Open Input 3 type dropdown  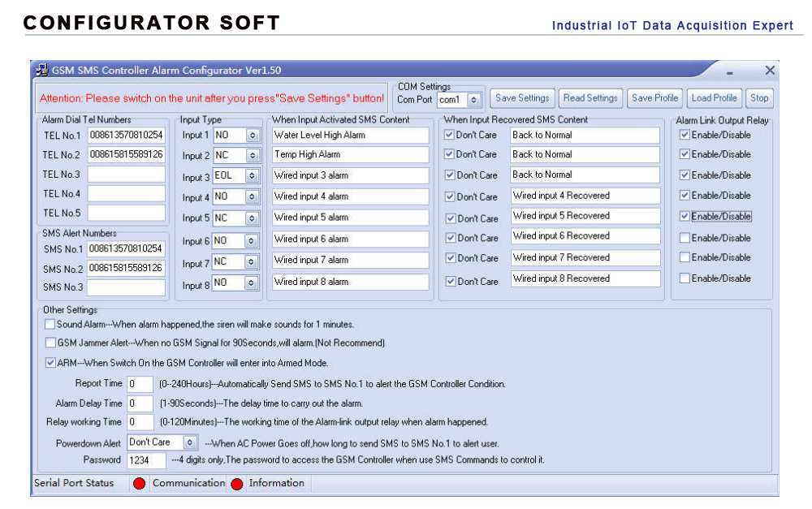252,175
